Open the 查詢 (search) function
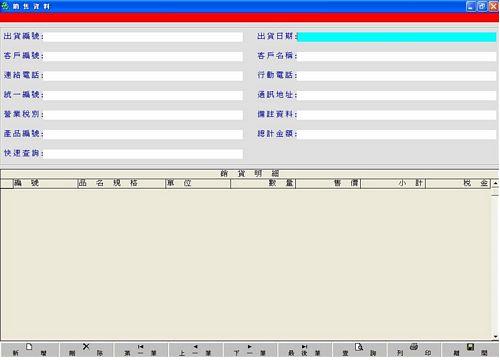The height and width of the screenshot is (360, 500). pyautogui.click(x=359, y=350)
